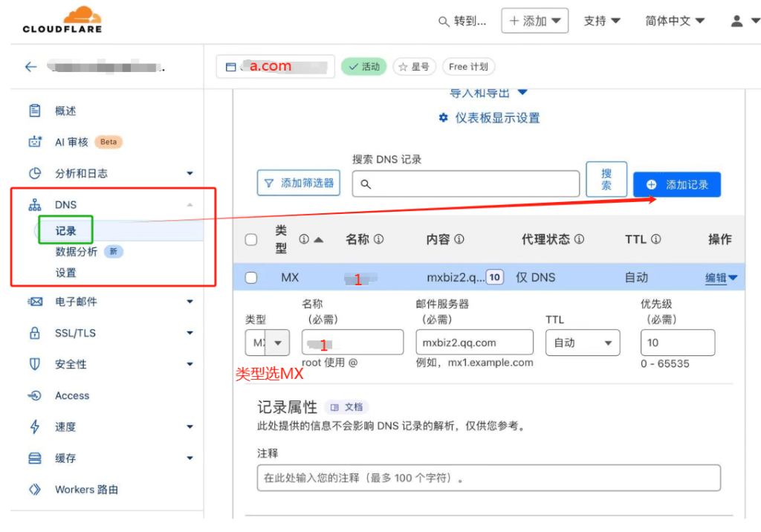Click the back arrow in sidebar
This screenshot has width=761, height=532.
tap(30, 67)
